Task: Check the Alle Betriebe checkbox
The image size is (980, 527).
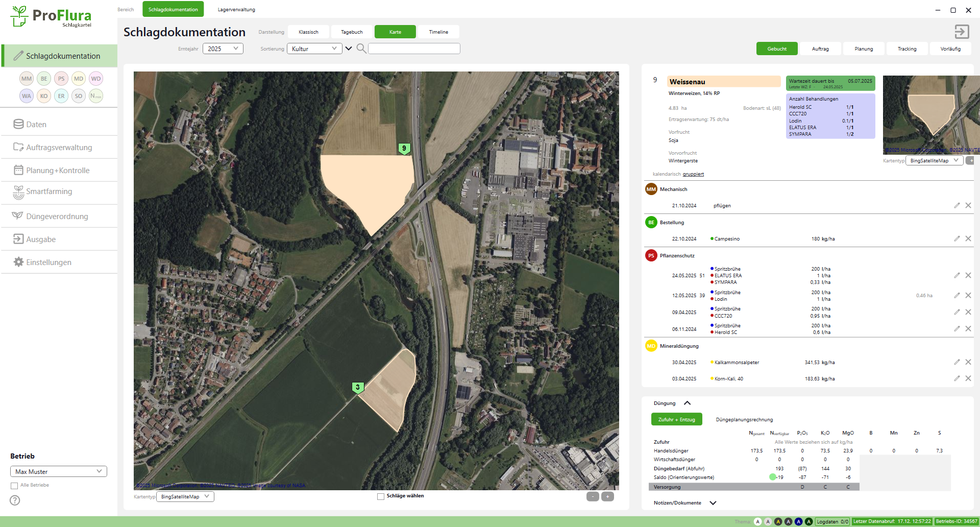Action: tap(14, 486)
